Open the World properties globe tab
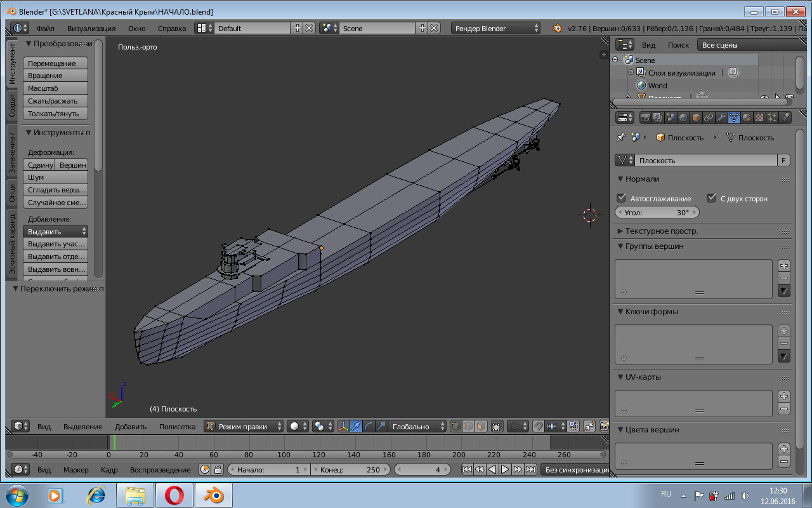The height and width of the screenshot is (508, 812). click(683, 117)
